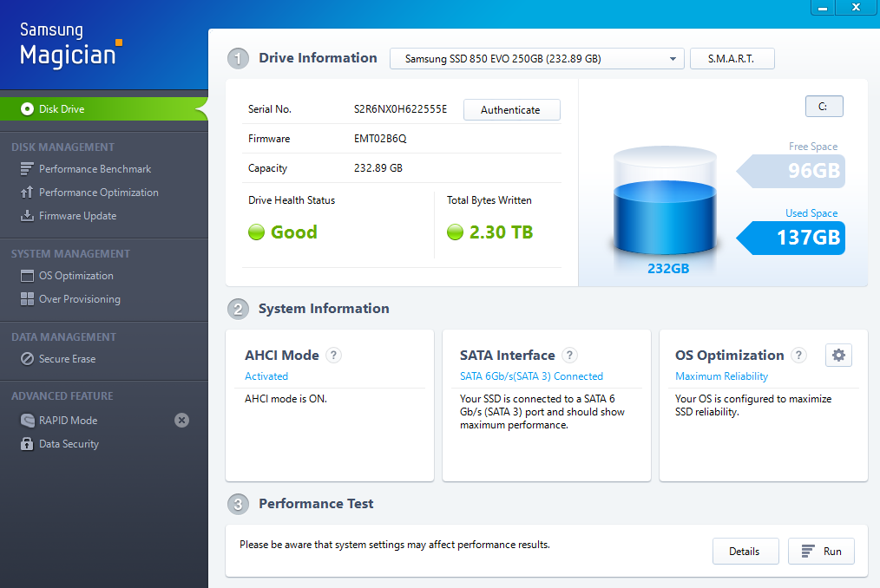The height and width of the screenshot is (588, 880).
Task: Select the C: drive partition button
Action: [x=824, y=107]
